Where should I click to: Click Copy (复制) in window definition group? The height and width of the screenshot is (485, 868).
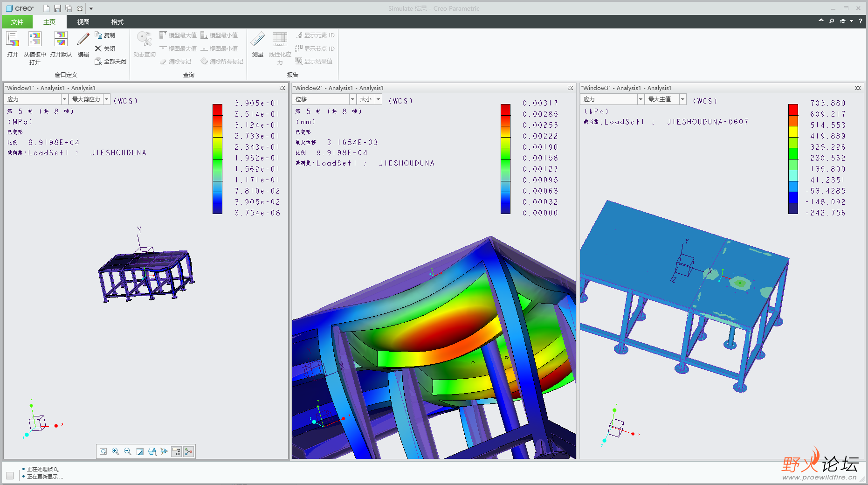click(105, 35)
